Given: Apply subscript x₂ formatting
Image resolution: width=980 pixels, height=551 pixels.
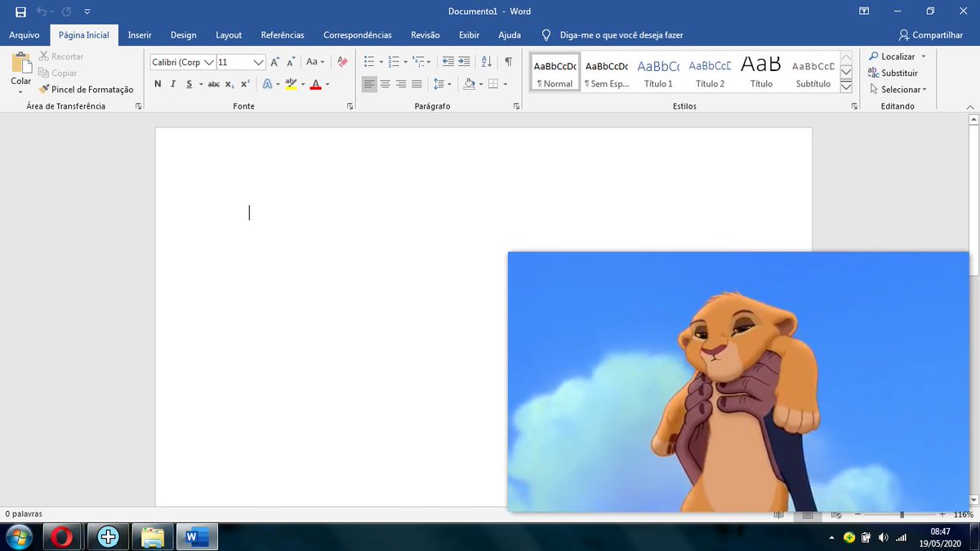Looking at the screenshot, I should pos(229,84).
